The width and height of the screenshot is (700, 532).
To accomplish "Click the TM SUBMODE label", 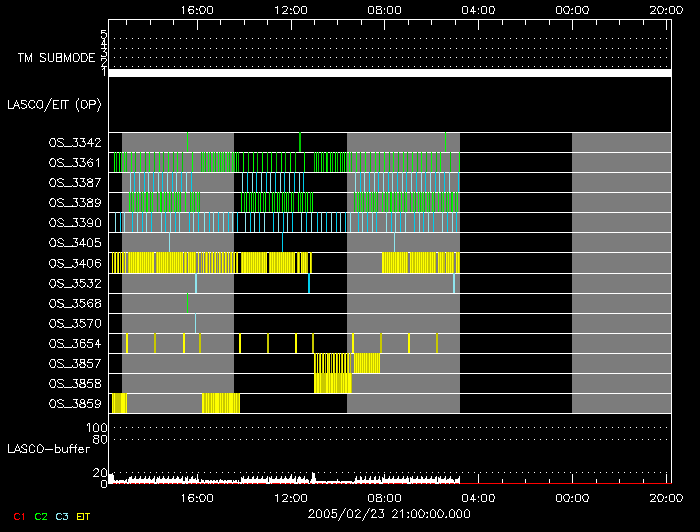I will (56, 58).
